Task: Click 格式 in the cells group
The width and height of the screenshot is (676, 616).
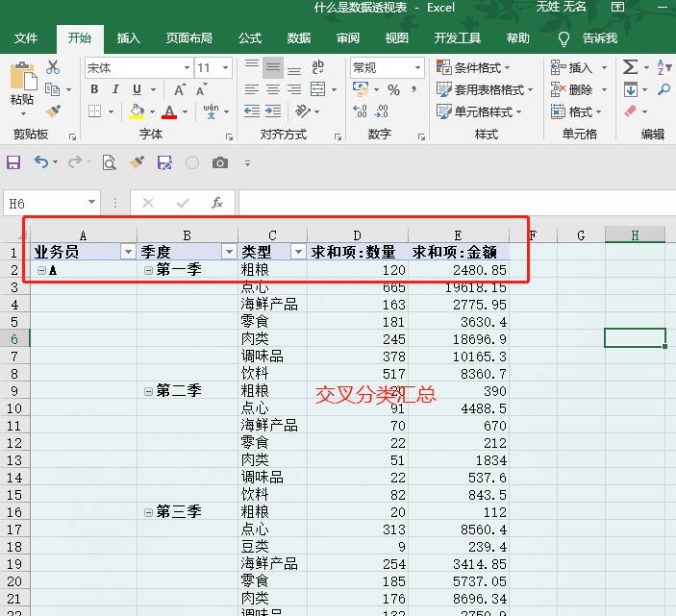Action: [576, 112]
